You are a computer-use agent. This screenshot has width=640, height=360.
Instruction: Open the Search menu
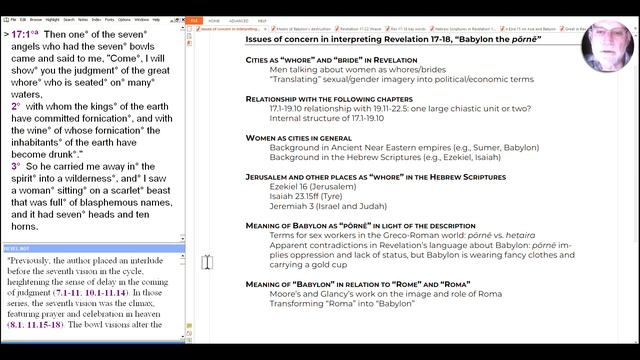(x=69, y=20)
